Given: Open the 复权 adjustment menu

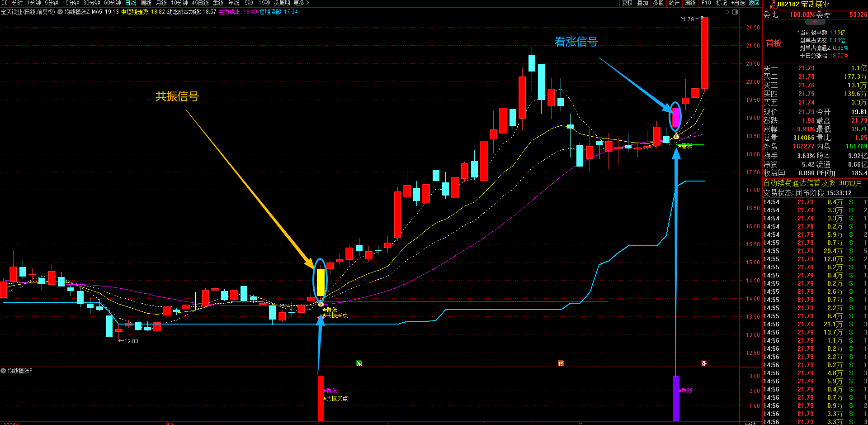Looking at the screenshot, I should 627,3.
